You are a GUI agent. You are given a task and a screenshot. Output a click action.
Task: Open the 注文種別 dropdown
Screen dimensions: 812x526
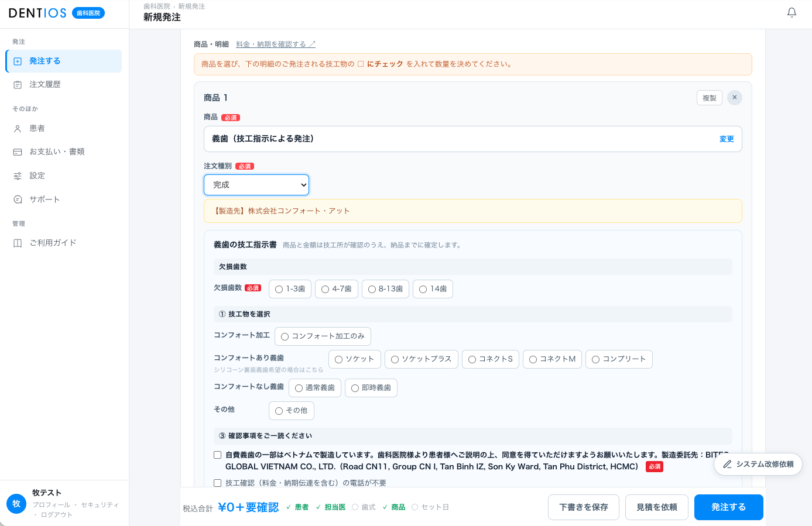point(256,185)
